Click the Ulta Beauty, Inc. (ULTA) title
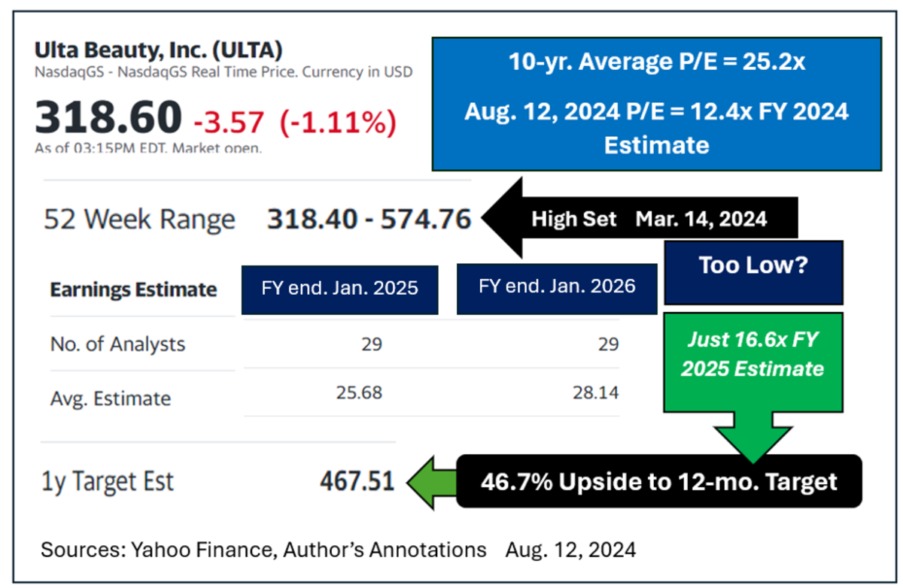This screenshot has width=903, height=588. point(159,51)
